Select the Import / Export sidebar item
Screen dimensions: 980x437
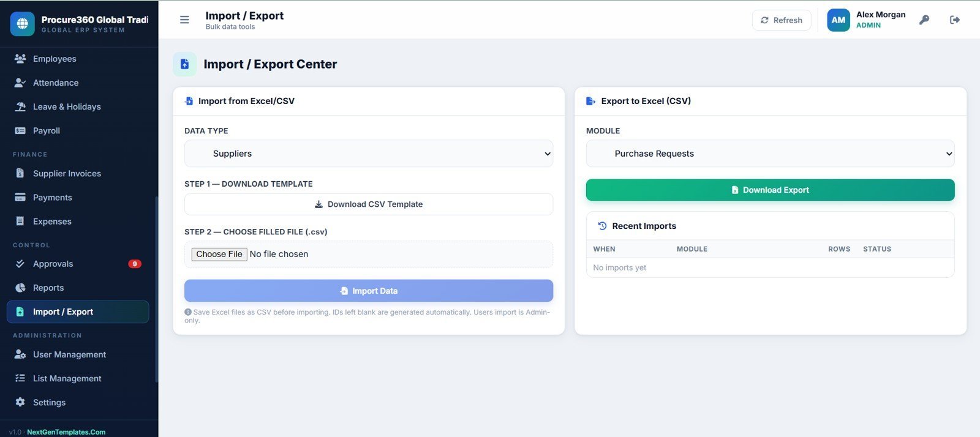(x=78, y=312)
